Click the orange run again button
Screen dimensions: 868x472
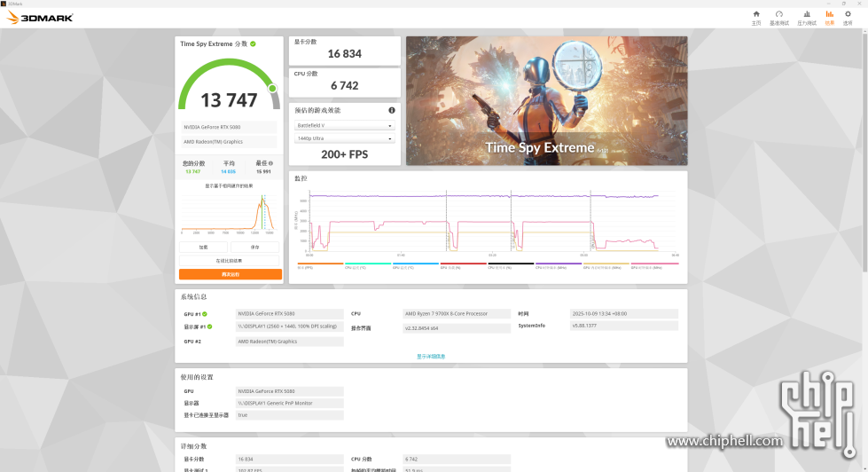click(230, 274)
